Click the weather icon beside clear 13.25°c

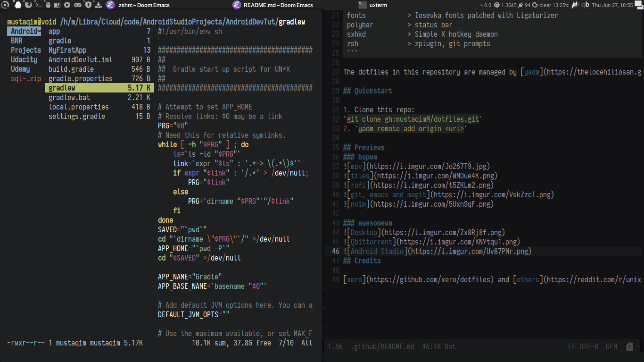[x=535, y=5]
